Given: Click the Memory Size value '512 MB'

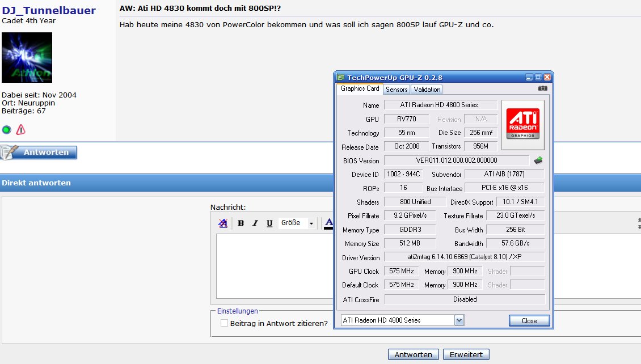Looking at the screenshot, I should click(410, 243).
